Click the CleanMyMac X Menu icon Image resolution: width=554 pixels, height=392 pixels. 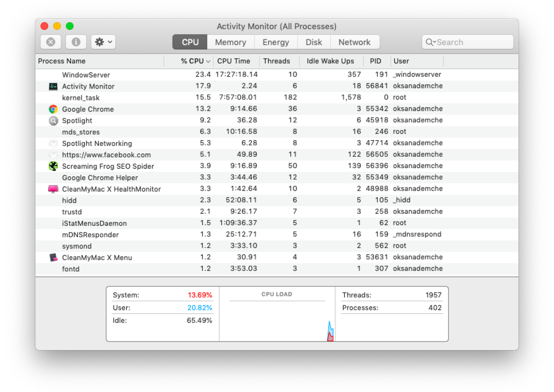53,257
